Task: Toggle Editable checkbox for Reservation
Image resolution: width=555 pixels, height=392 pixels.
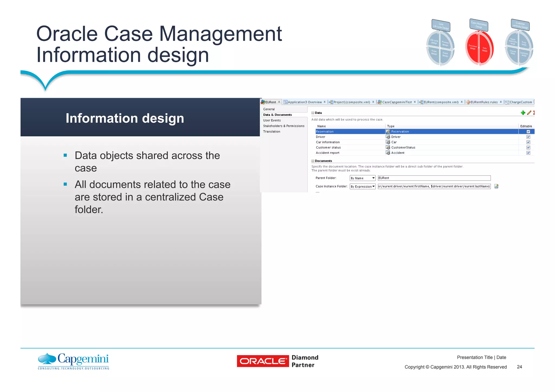Action: click(528, 131)
